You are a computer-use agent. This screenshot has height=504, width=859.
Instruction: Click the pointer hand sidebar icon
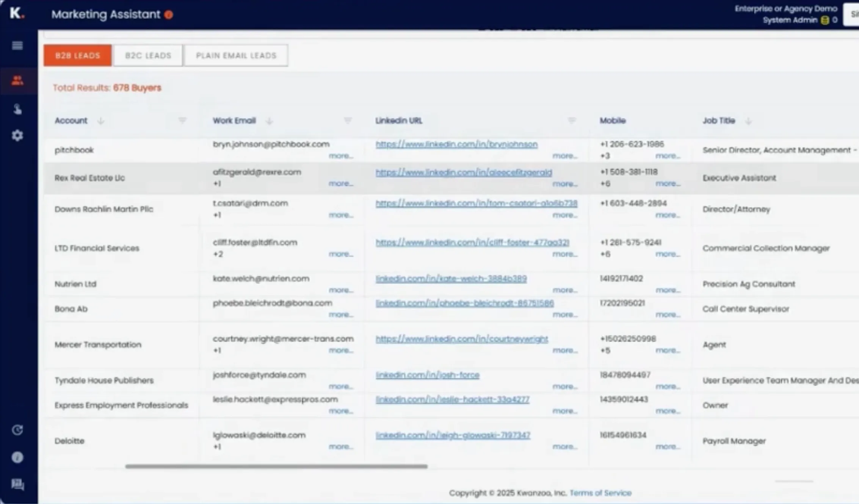pyautogui.click(x=17, y=110)
